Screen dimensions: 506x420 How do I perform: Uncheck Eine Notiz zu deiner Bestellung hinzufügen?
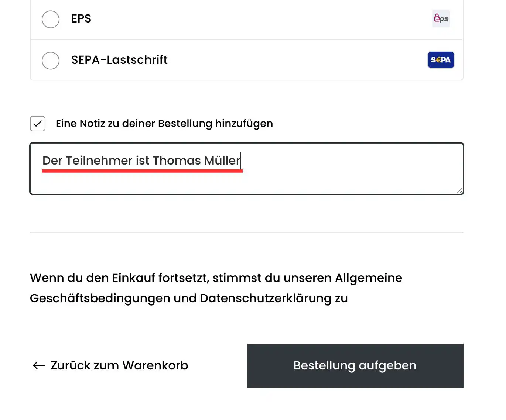[x=37, y=123]
